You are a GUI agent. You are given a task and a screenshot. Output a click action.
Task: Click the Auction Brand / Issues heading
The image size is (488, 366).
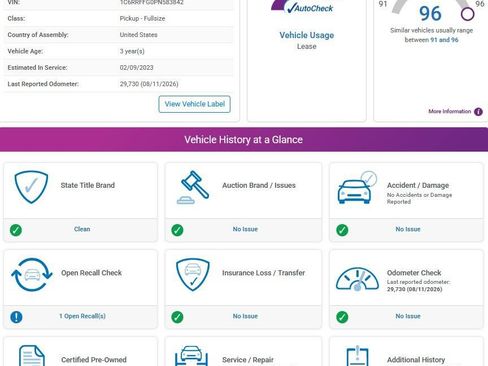(259, 185)
